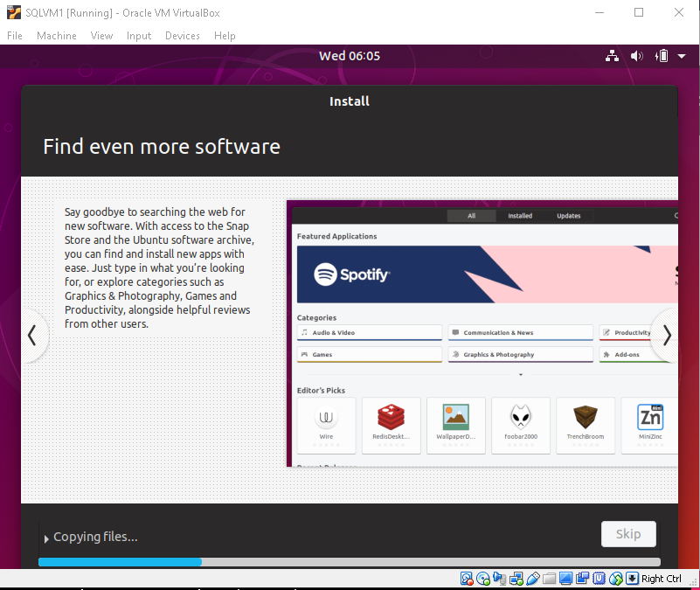
Task: Click the VirtualBox network adapters status icon
Action: [516, 579]
